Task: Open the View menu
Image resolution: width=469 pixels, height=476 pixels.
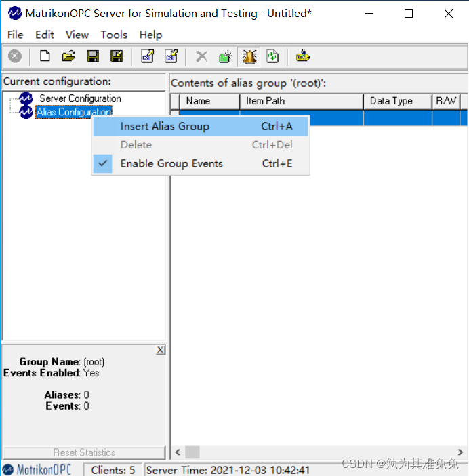Action: [77, 35]
